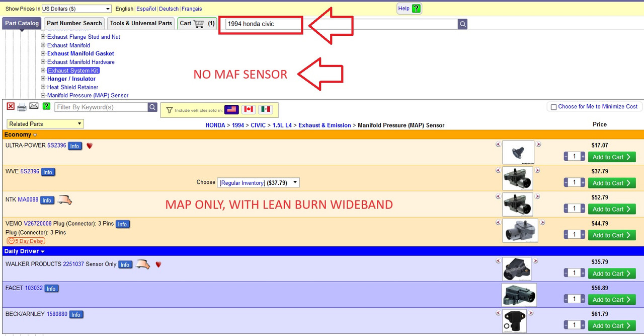
Task: Open the Exhaust Manifold Hardware tree item
Action: click(x=81, y=62)
